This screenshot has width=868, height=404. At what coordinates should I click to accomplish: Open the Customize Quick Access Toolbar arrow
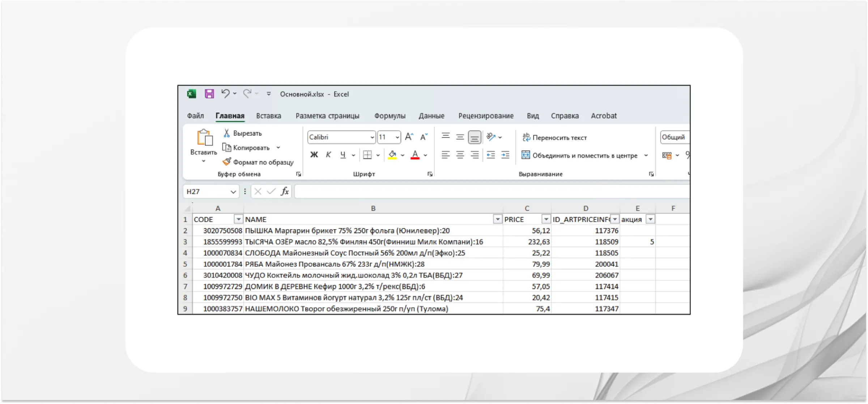pyautogui.click(x=269, y=94)
